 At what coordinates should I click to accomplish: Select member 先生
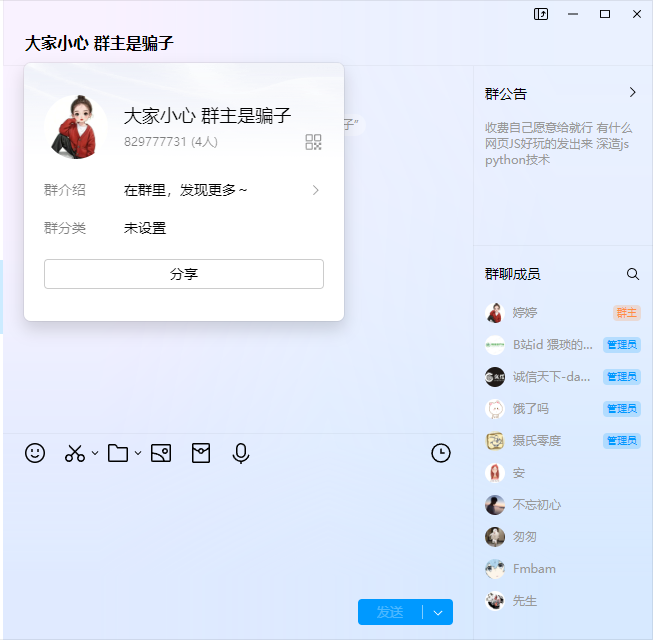point(563,601)
